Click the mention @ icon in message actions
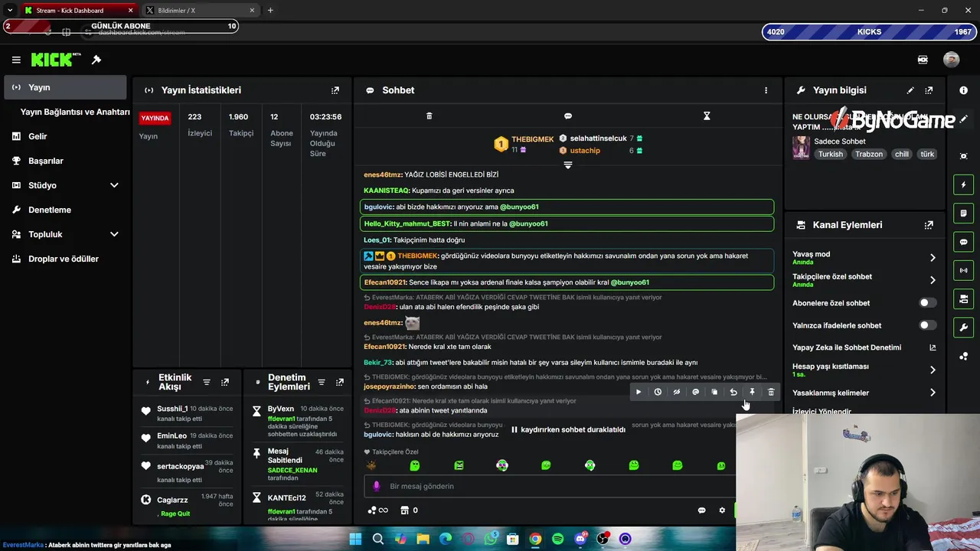 click(695, 392)
